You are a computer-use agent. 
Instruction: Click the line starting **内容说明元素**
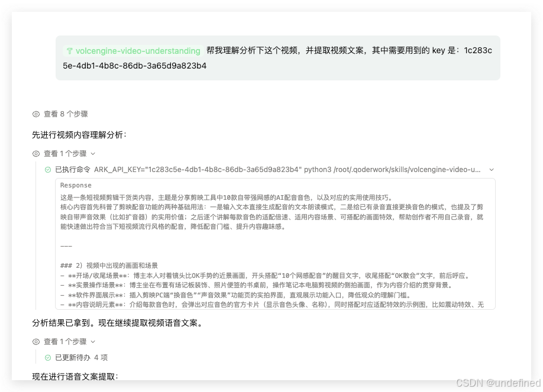pyautogui.click(x=272, y=304)
